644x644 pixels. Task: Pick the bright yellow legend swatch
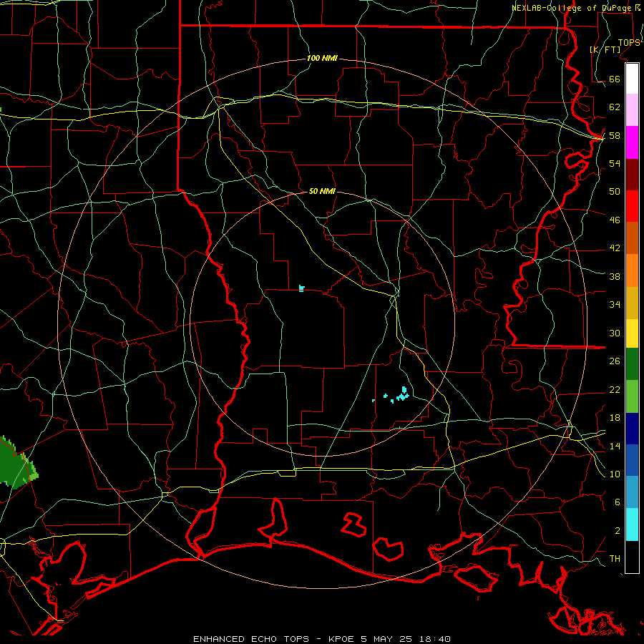(x=632, y=333)
